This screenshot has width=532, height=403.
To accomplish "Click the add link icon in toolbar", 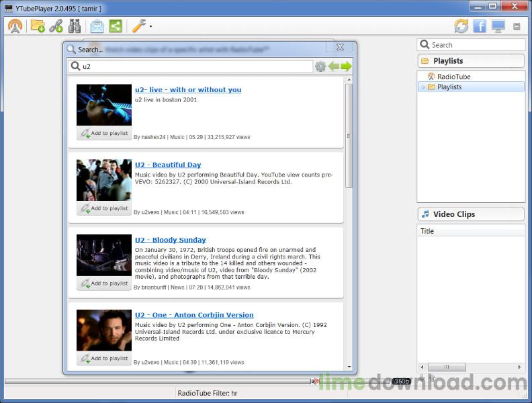I will [56, 26].
